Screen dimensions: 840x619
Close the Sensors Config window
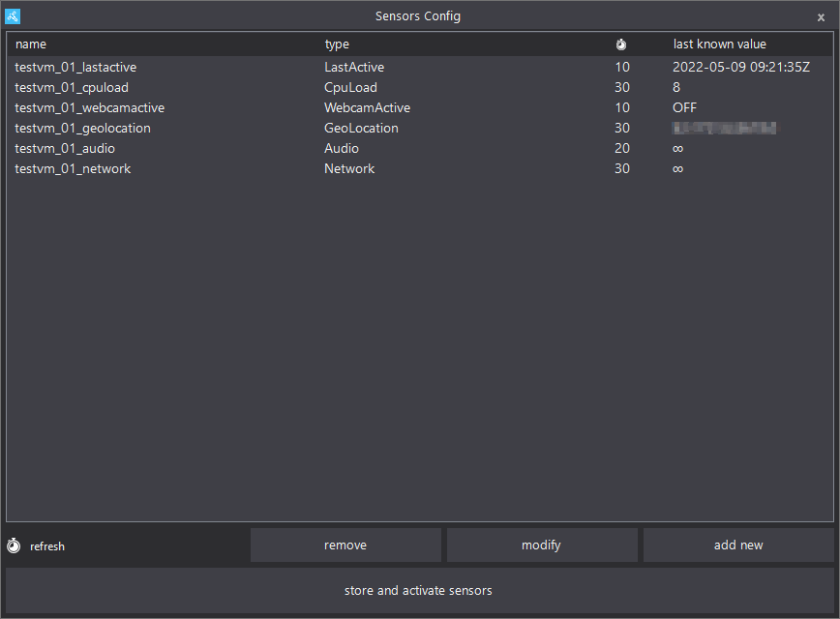[x=821, y=17]
